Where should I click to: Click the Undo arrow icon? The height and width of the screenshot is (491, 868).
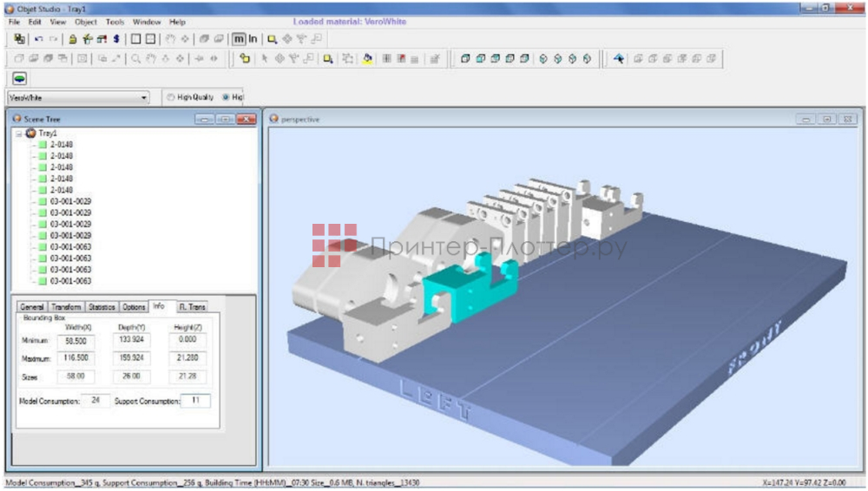click(x=39, y=39)
